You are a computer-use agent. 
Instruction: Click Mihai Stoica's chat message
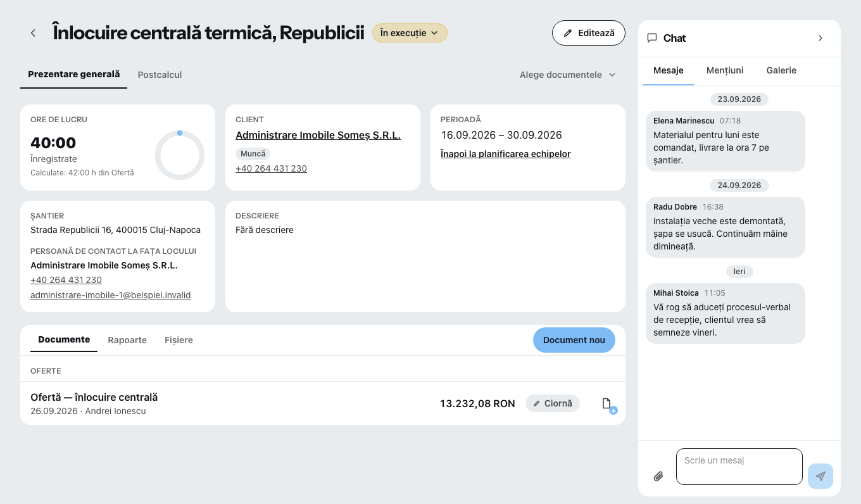pos(726,313)
